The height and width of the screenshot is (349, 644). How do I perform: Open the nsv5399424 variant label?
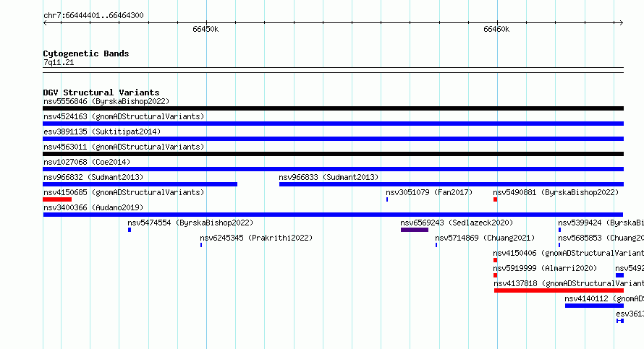601,223
